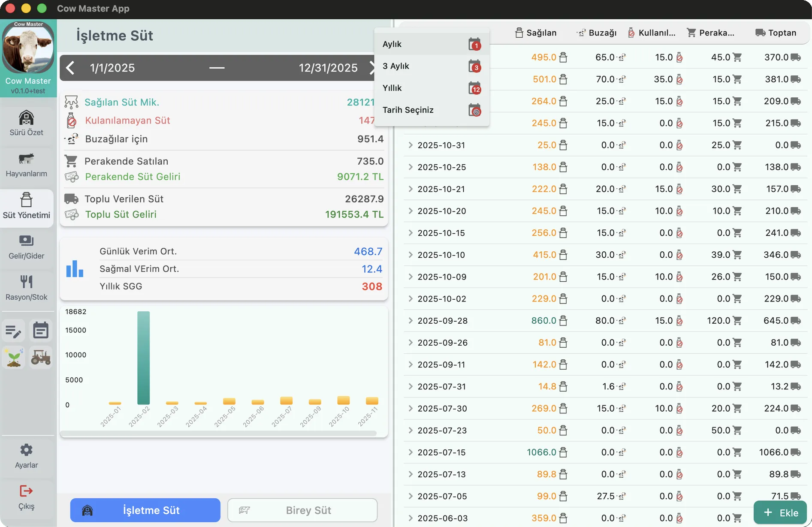Switch to Birey Süt view

coord(302,510)
